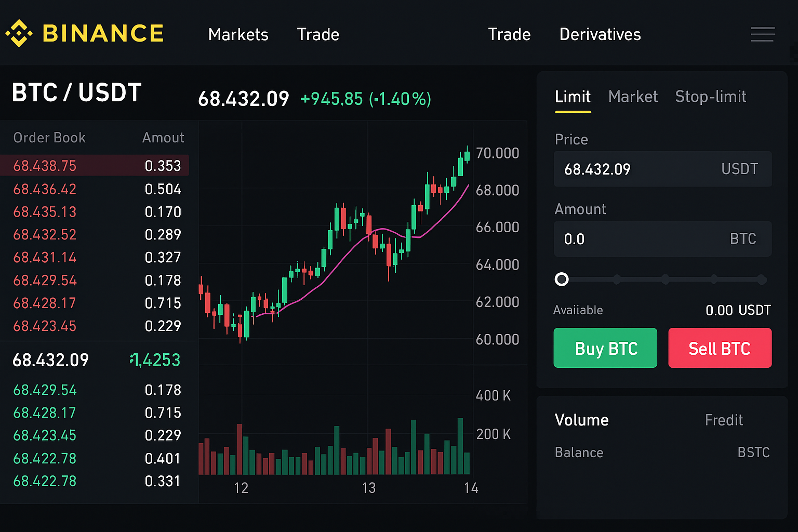Open the hamburger menu icon
This screenshot has height=532, width=798.
coord(763,34)
